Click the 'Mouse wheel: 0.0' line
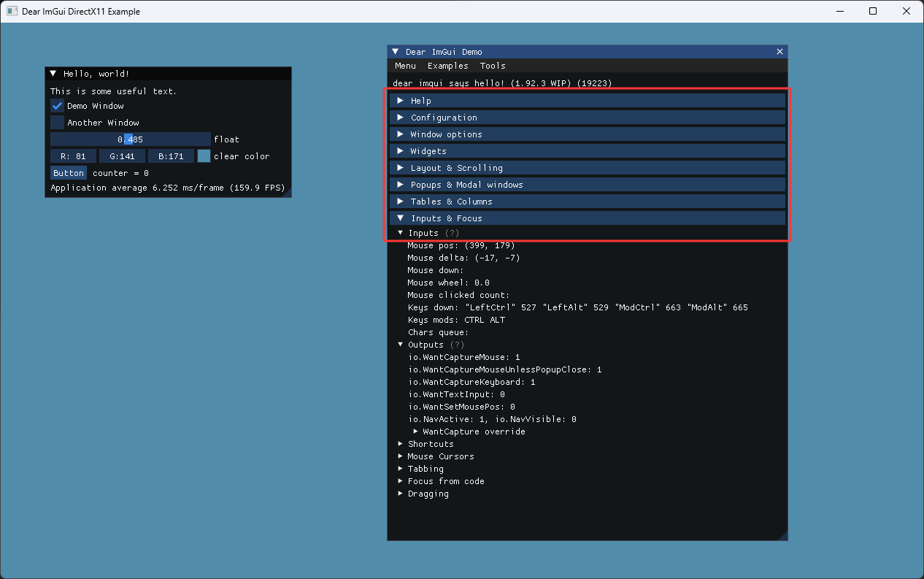 click(x=448, y=283)
